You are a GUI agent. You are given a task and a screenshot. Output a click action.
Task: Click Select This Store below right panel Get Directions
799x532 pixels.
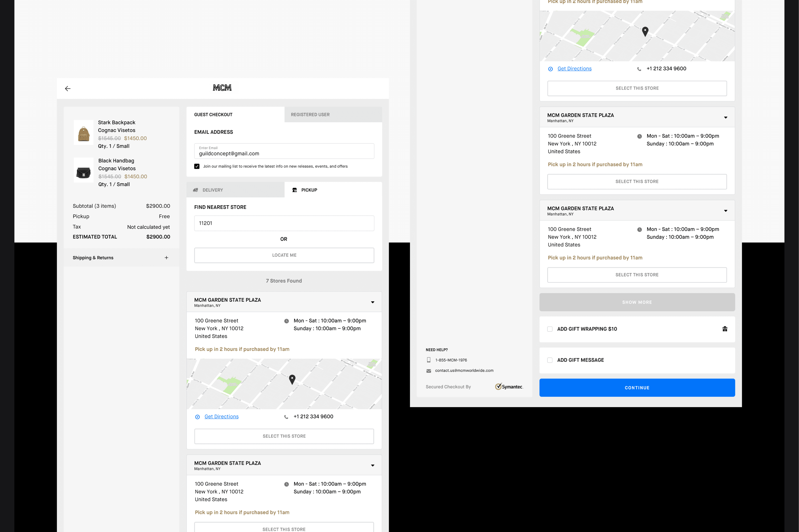pos(637,88)
